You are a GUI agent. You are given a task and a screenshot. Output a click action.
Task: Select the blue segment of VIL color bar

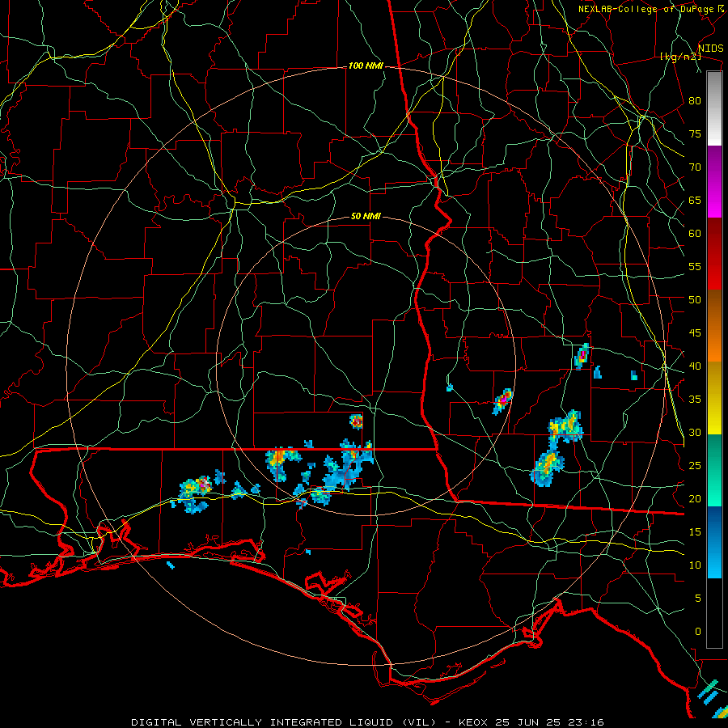[714, 542]
